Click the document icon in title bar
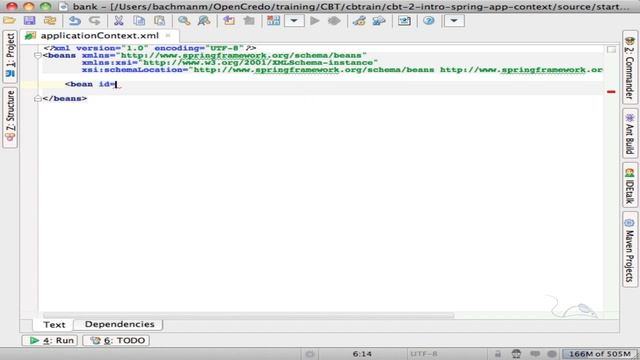The width and height of the screenshot is (640, 360). click(63, 7)
